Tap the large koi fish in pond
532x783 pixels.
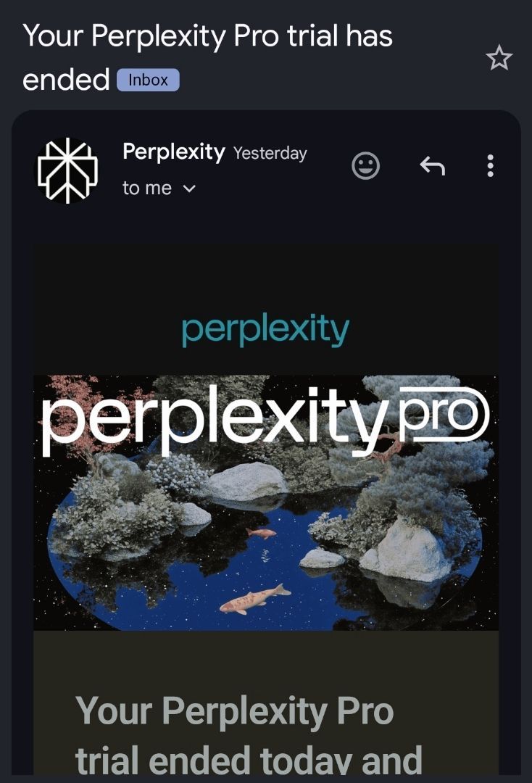[255, 599]
